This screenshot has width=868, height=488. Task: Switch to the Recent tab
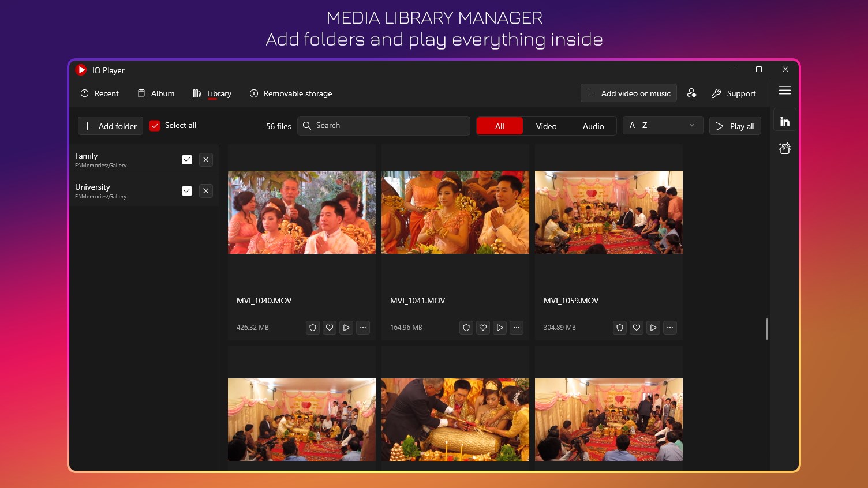(x=100, y=93)
